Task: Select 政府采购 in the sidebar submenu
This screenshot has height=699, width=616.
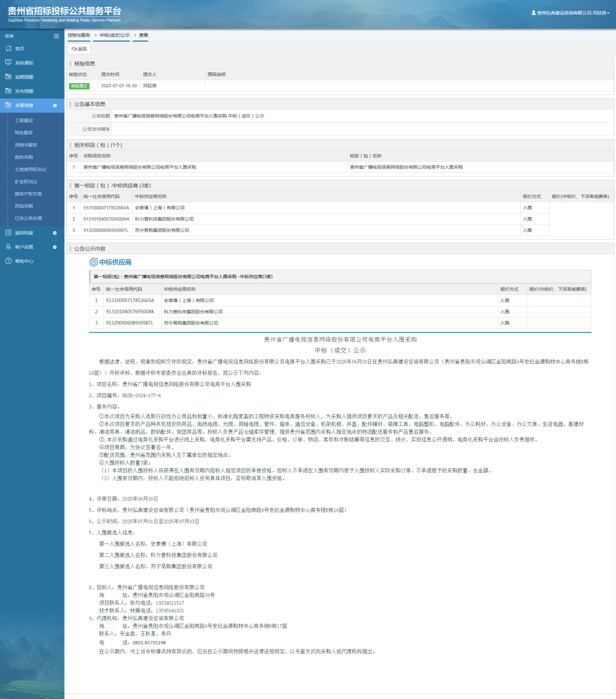Action: 24,157
